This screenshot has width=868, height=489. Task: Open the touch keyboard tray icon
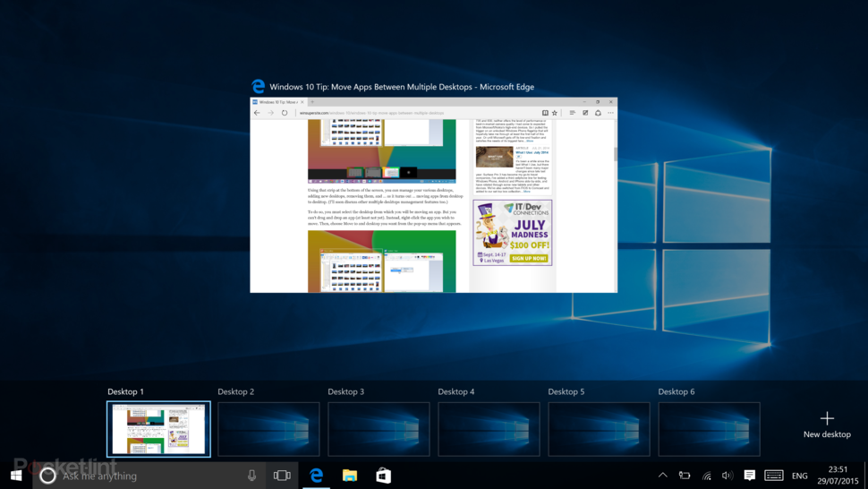click(x=774, y=476)
